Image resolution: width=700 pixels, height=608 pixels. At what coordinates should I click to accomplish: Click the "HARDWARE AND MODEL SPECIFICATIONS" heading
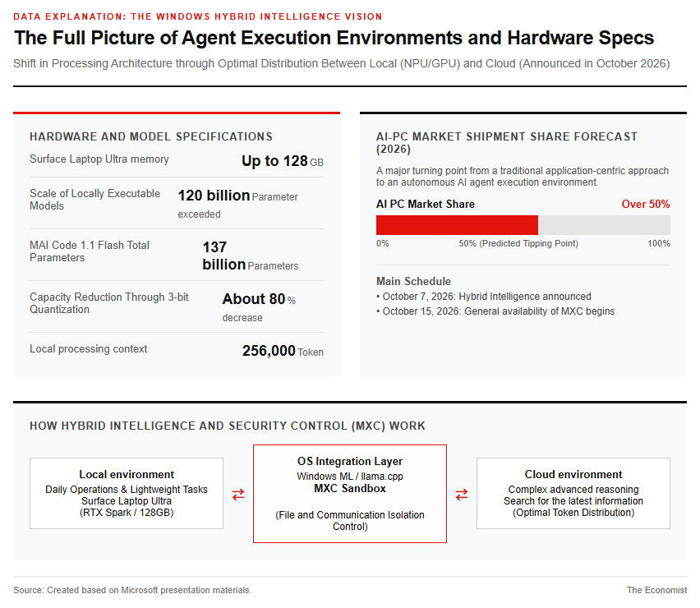[151, 136]
